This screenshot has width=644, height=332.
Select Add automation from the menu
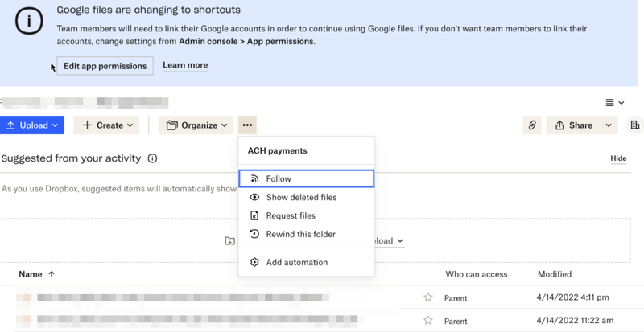click(296, 262)
